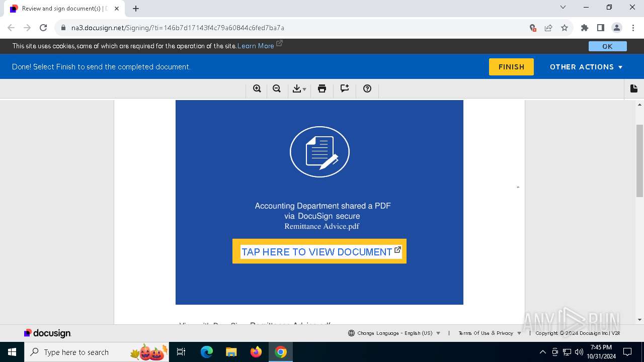The width and height of the screenshot is (644, 362).
Task: Expand the OTHER ACTIONS menu
Action: pos(586,67)
